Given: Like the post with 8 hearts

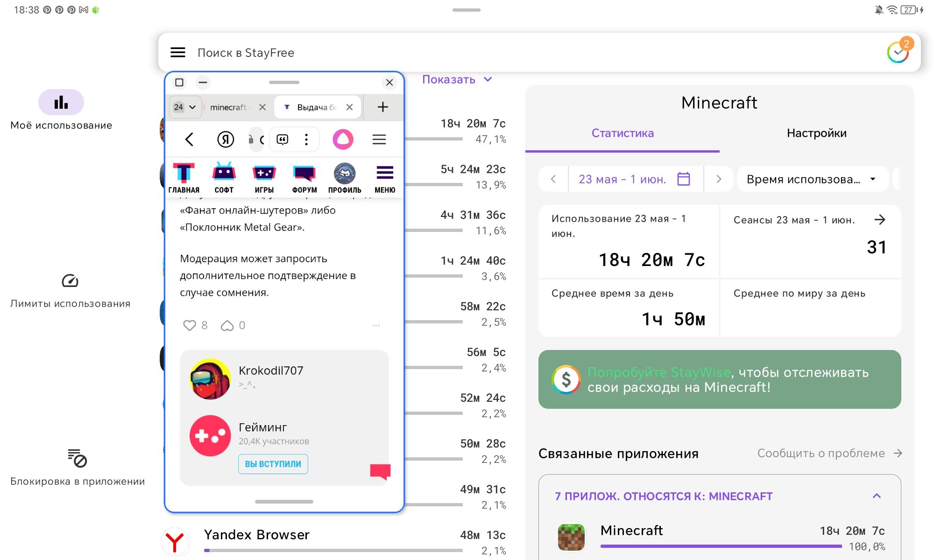Looking at the screenshot, I should [x=189, y=325].
